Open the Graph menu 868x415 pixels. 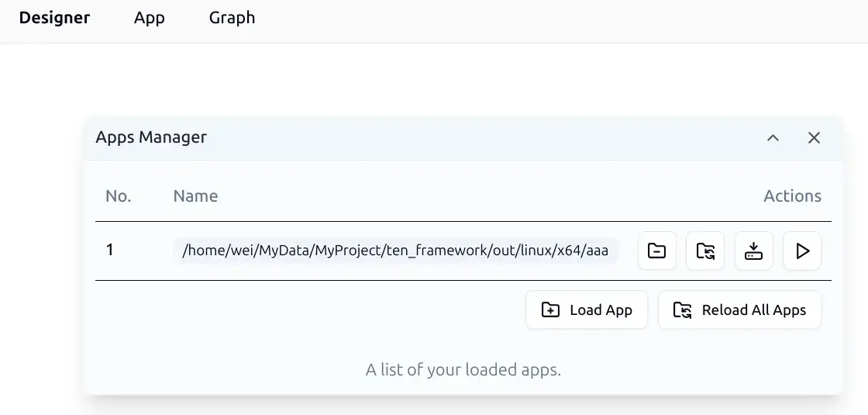click(x=232, y=18)
